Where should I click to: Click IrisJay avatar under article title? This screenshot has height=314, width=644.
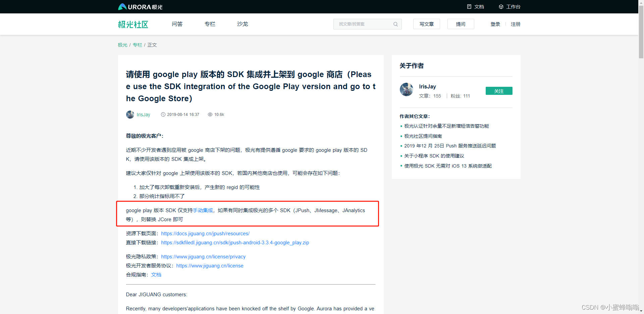(130, 115)
